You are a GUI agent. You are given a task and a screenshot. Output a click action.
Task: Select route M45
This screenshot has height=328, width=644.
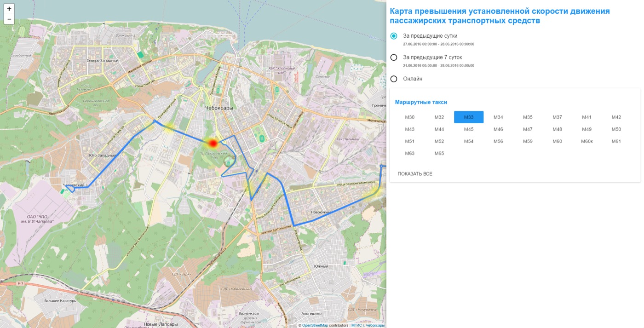(x=469, y=129)
